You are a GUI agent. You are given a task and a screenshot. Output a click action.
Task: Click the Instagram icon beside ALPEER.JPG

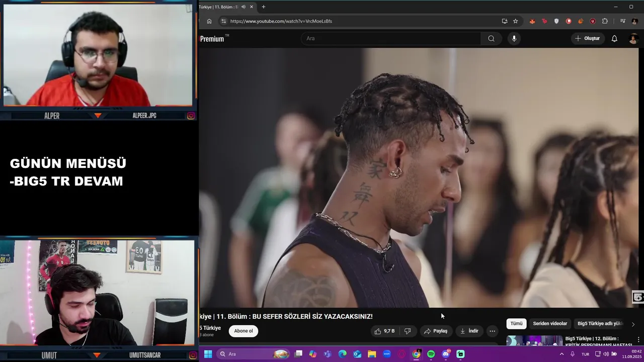[x=191, y=116]
